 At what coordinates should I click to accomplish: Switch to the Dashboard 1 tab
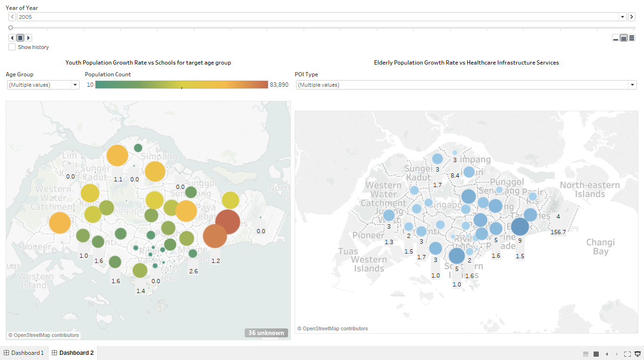point(24,352)
